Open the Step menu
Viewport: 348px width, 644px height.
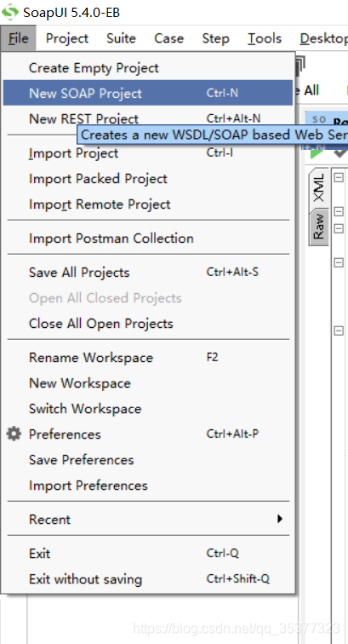(x=215, y=38)
